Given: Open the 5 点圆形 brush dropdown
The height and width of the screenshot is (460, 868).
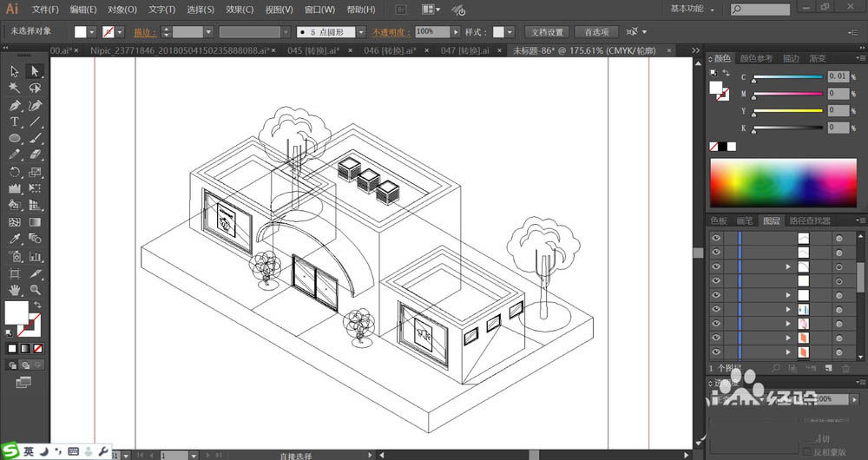Looking at the screenshot, I should [361, 32].
